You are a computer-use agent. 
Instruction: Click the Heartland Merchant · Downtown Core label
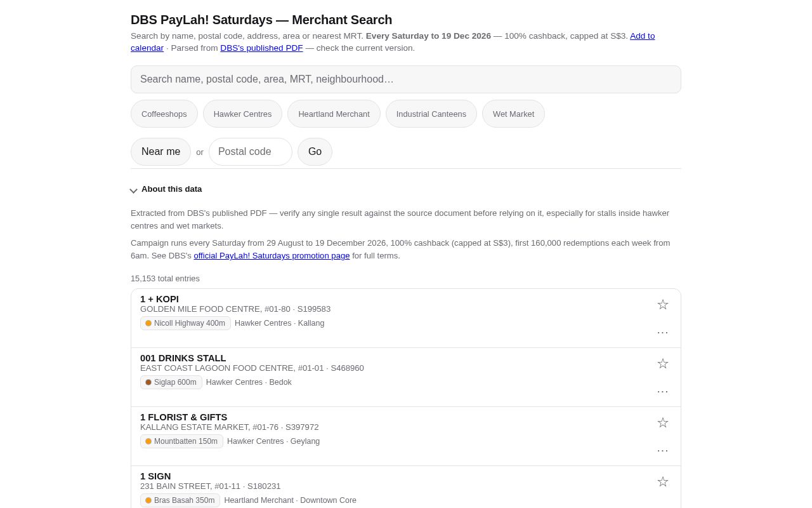click(x=290, y=500)
